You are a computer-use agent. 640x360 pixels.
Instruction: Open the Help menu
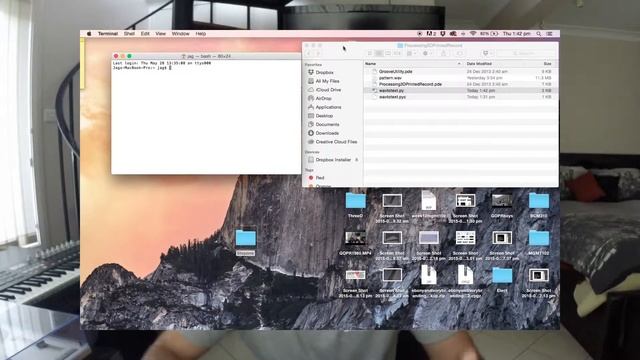200,34
